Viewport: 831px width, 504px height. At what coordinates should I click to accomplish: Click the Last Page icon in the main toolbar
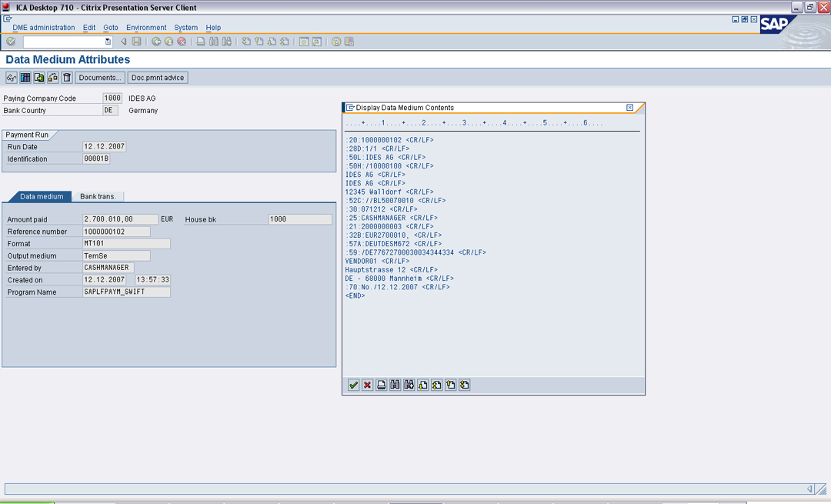(x=285, y=42)
